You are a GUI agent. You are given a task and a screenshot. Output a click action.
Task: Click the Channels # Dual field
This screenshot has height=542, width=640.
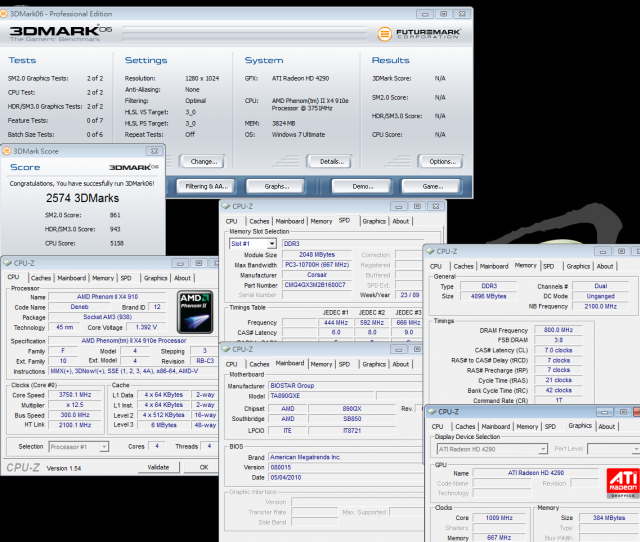600,286
